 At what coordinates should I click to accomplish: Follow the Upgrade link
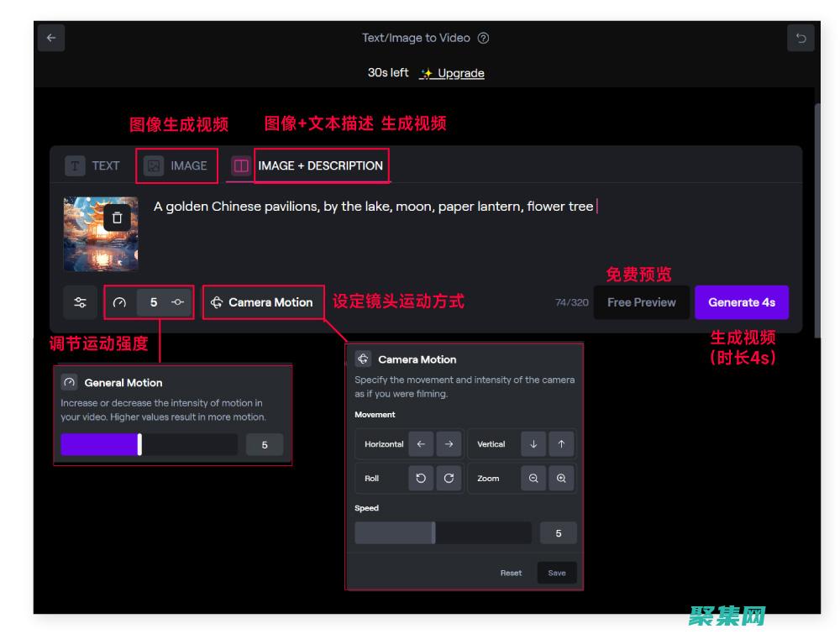(x=460, y=73)
